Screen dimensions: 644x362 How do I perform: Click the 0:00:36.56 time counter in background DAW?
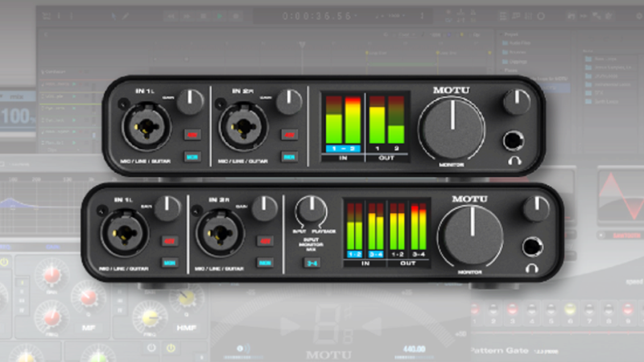click(317, 16)
